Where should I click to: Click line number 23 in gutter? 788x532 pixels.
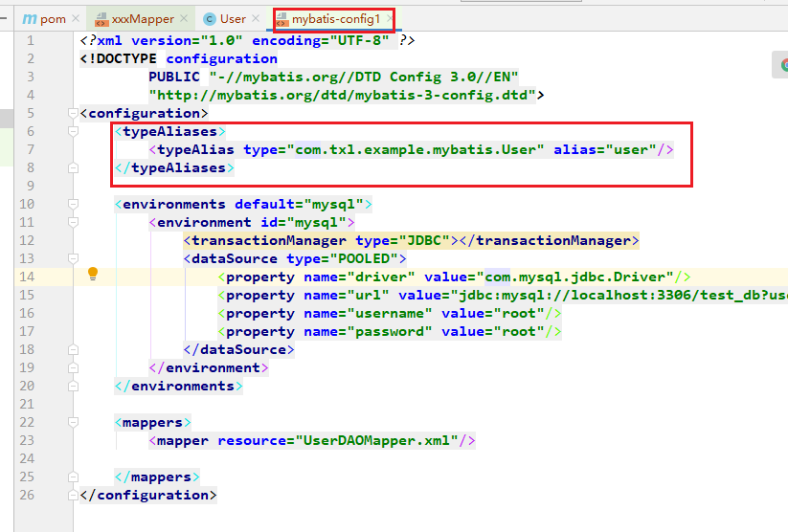tap(27, 440)
